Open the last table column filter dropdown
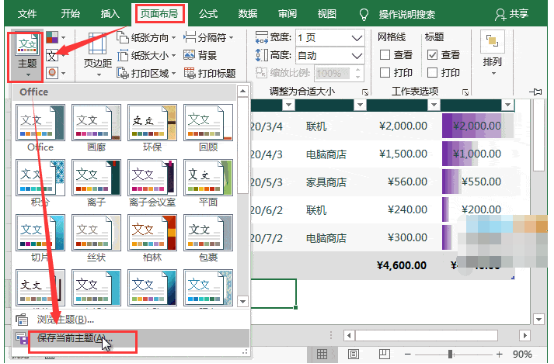 [x=508, y=105]
